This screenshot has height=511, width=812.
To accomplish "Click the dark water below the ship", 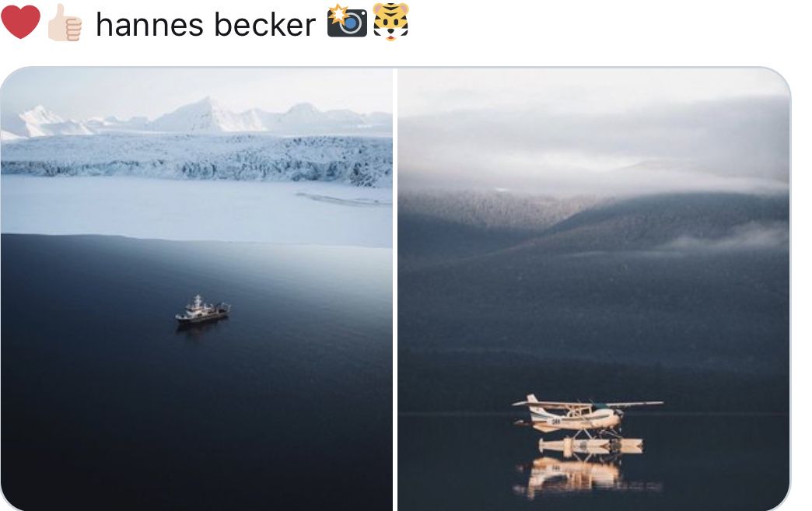I will (196, 415).
